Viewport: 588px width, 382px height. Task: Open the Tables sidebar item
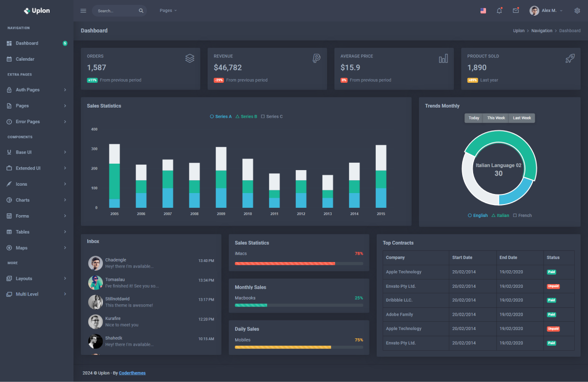37,232
